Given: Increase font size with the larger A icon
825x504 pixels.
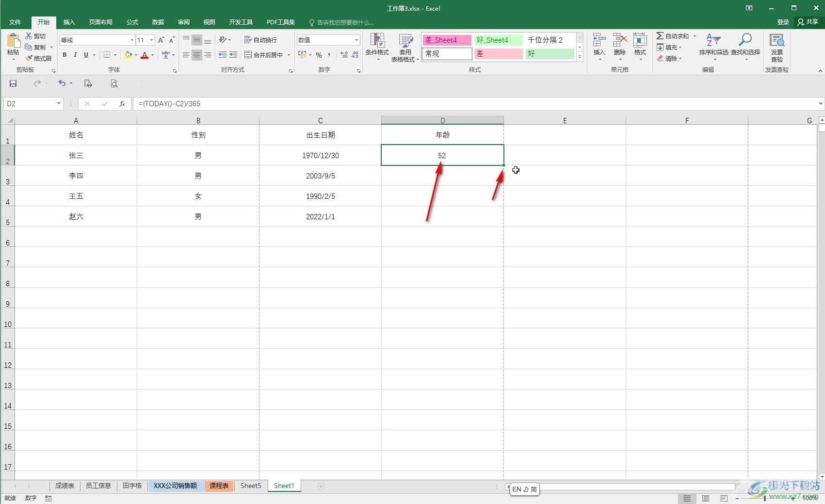Looking at the screenshot, I should tap(162, 40).
